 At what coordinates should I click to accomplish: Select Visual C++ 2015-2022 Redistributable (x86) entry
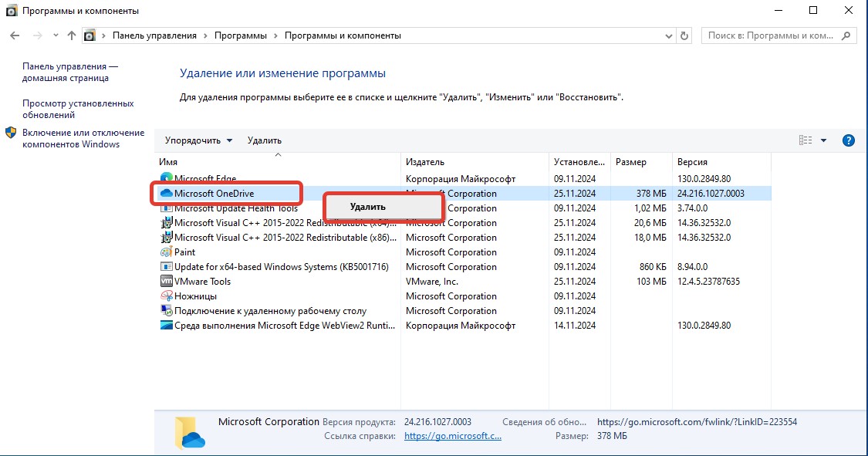tap(285, 238)
